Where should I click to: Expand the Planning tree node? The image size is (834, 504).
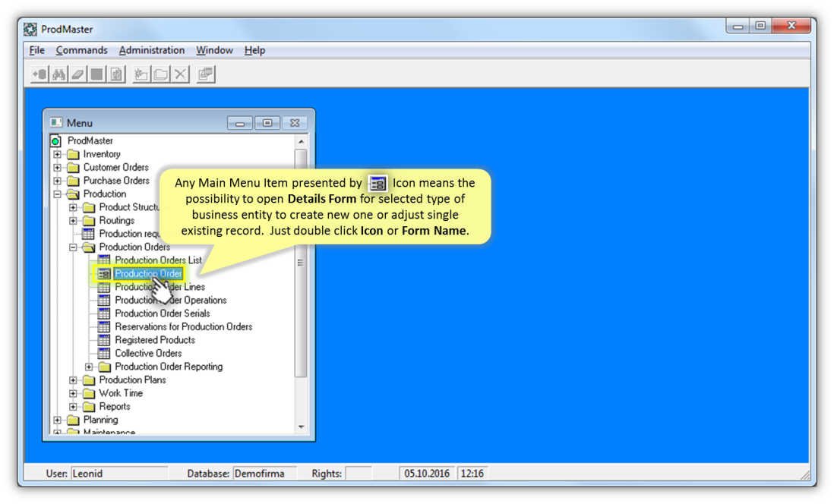pyautogui.click(x=58, y=420)
